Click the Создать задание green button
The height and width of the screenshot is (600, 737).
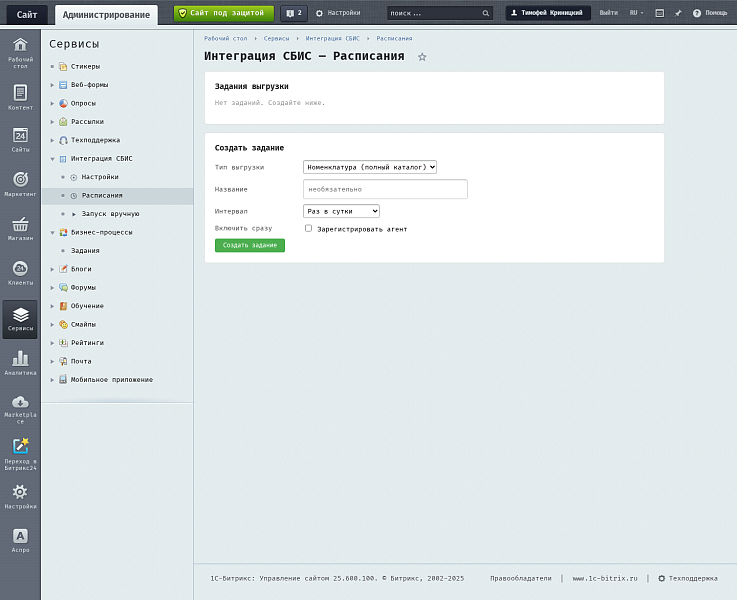[250, 245]
